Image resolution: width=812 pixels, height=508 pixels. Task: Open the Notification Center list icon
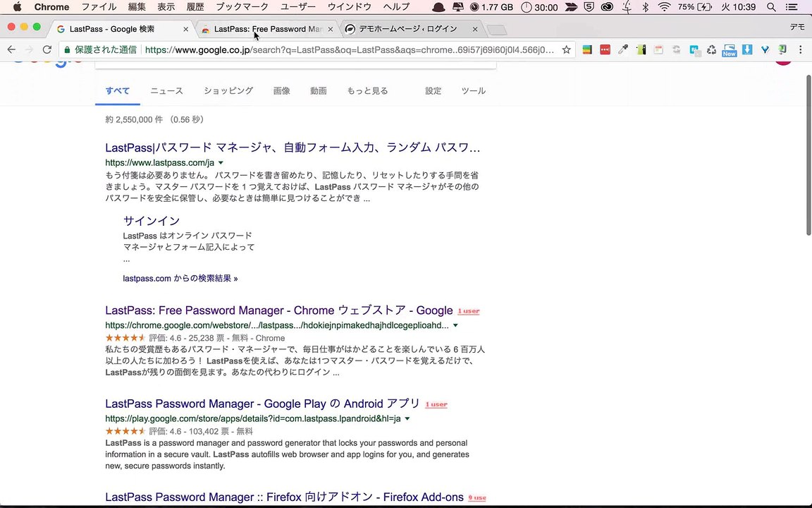(x=792, y=7)
